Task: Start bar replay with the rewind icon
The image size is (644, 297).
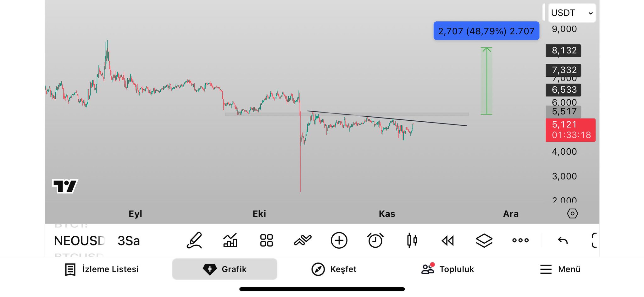Action: tap(448, 241)
